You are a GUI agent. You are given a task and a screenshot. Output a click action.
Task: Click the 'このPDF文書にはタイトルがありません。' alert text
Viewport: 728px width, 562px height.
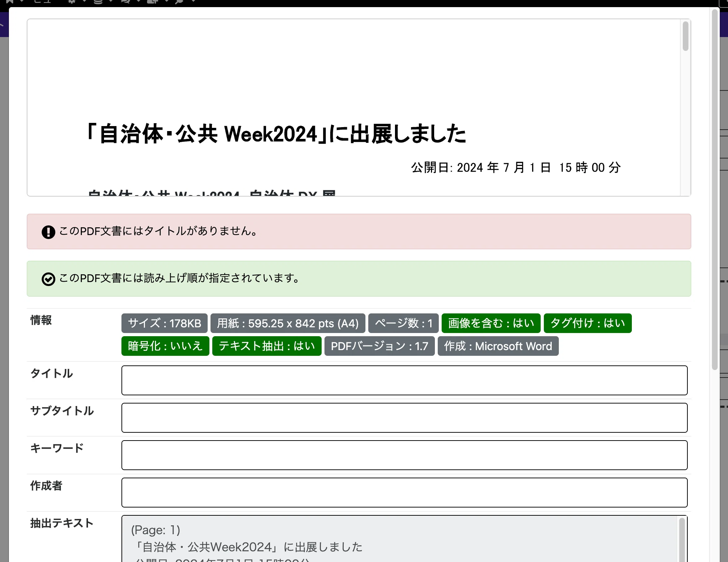(x=158, y=231)
